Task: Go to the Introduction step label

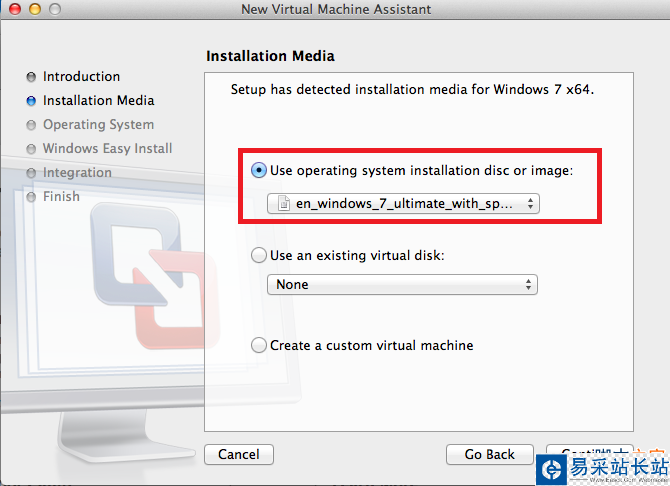Action: point(81,77)
